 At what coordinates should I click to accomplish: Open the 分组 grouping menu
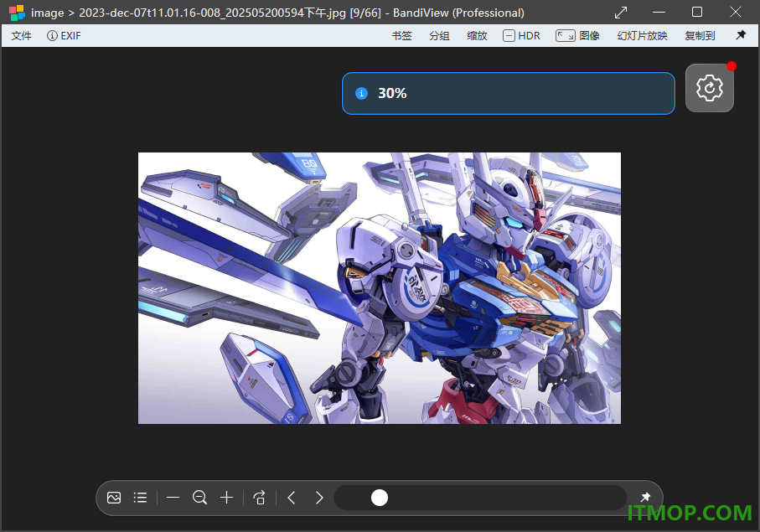(439, 36)
